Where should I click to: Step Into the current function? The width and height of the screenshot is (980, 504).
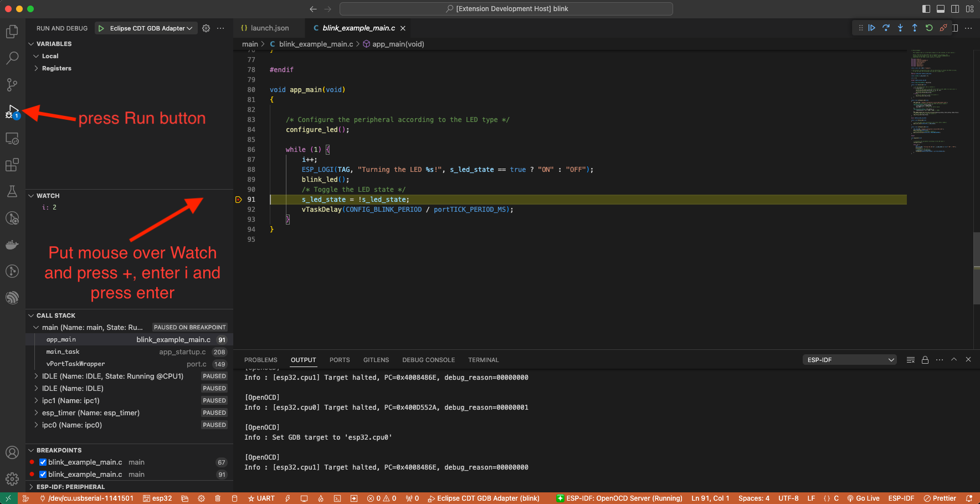pos(900,28)
